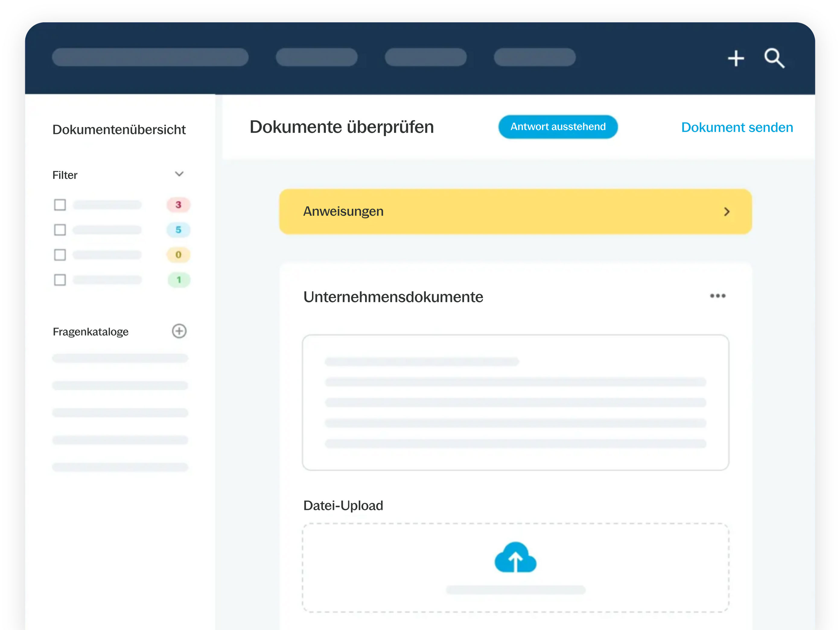Enable the filter checkbox with count 0

tap(60, 255)
